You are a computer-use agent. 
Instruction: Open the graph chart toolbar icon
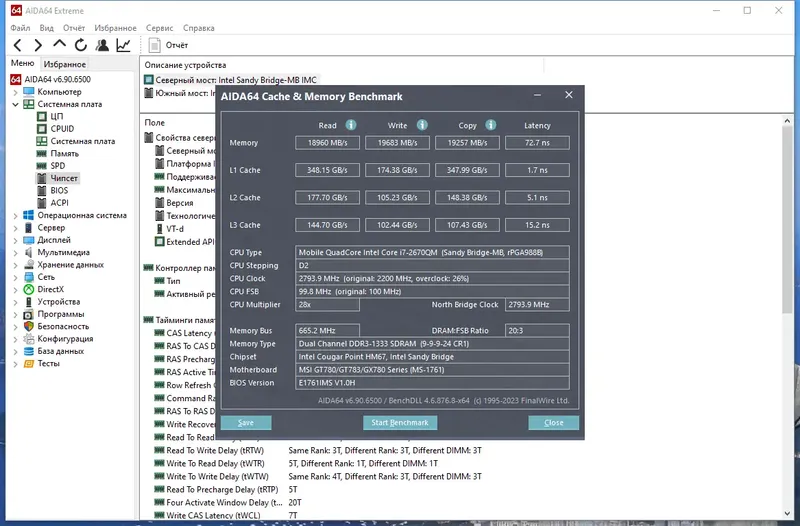pyautogui.click(x=123, y=45)
